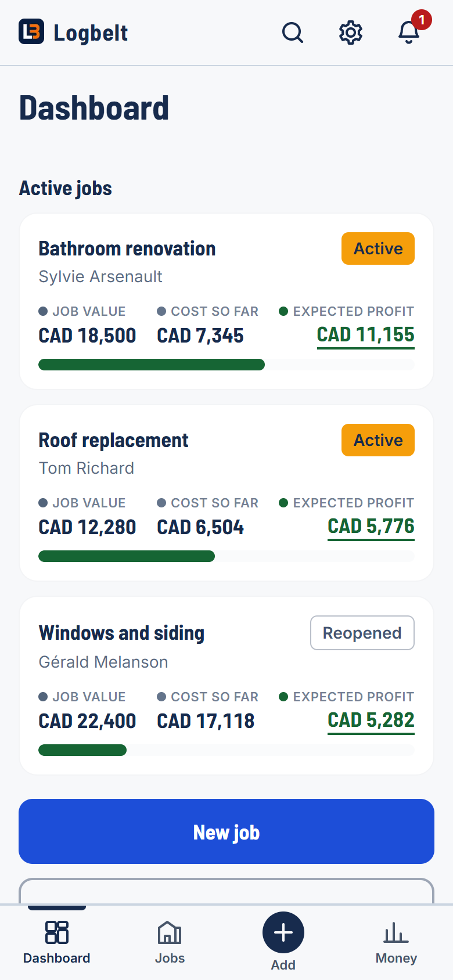Image resolution: width=453 pixels, height=980 pixels.
Task: Tap the Dashboard grid icon in bottom nav
Action: click(x=57, y=932)
